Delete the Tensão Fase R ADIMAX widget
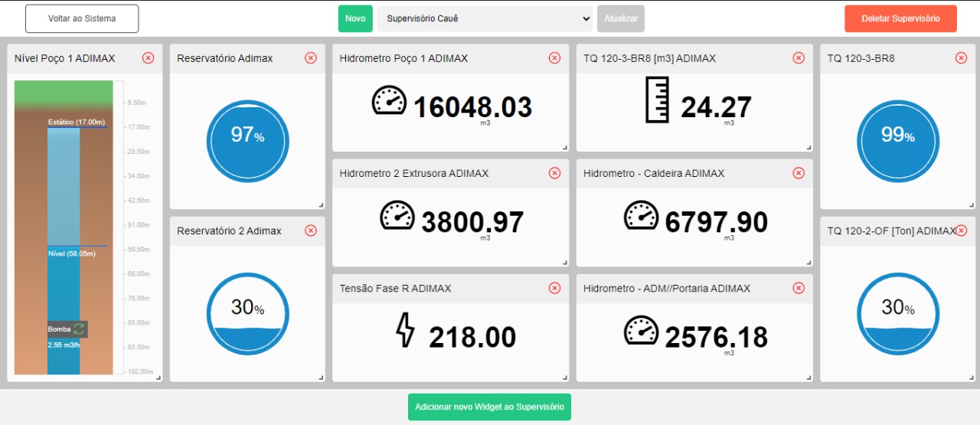 [x=554, y=289]
